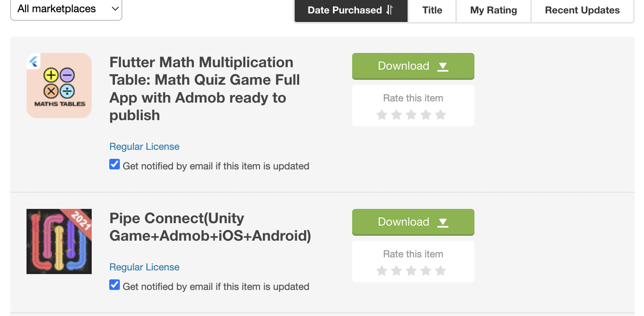Sort by Recent Updates
This screenshot has height=316, width=644.
[x=582, y=10]
